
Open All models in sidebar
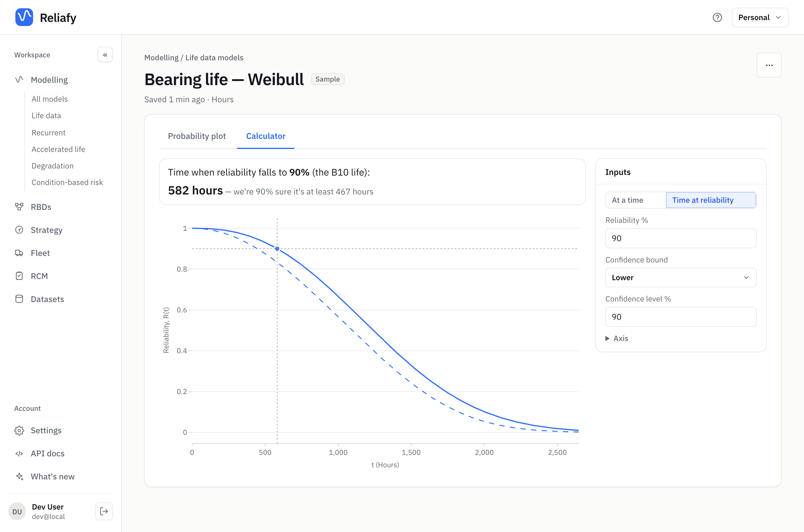50,99
